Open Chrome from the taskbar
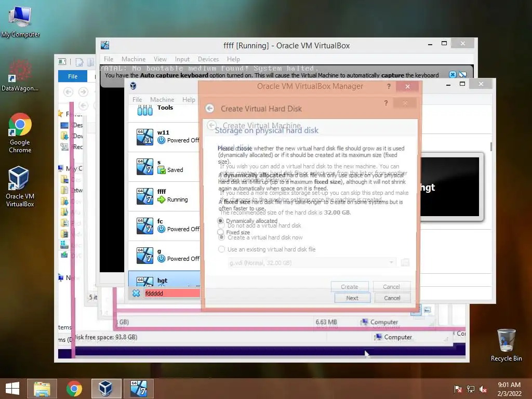The image size is (532, 399). pyautogui.click(x=74, y=389)
